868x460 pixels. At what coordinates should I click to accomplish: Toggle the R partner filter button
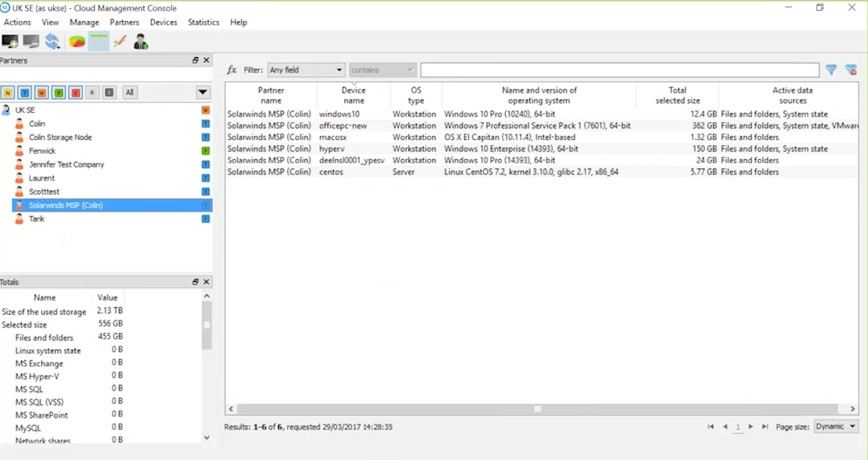[93, 92]
